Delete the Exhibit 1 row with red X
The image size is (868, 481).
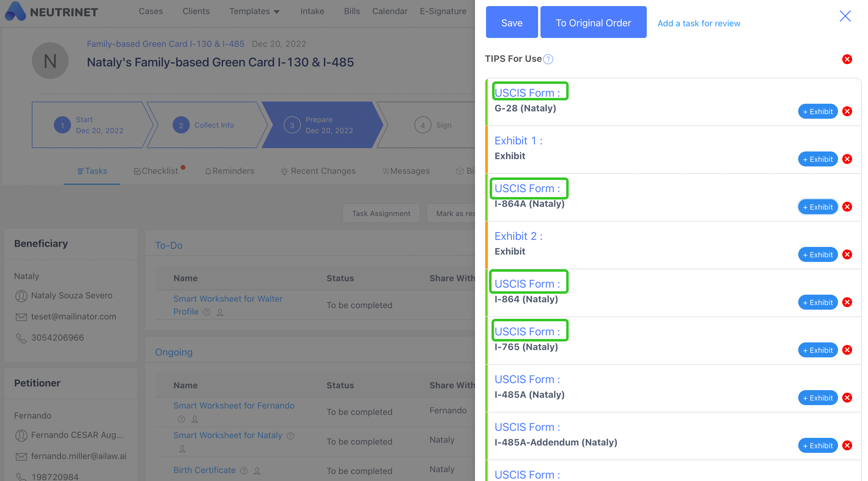click(x=847, y=159)
